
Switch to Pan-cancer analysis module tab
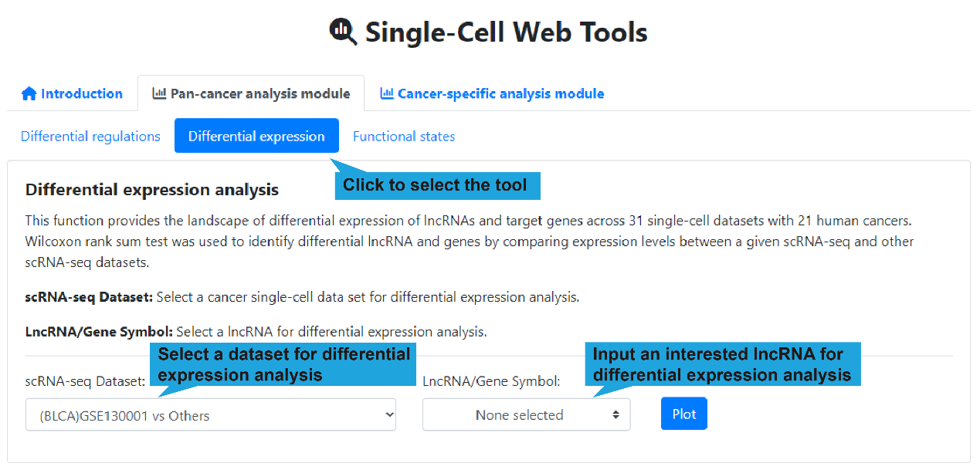pyautogui.click(x=259, y=94)
